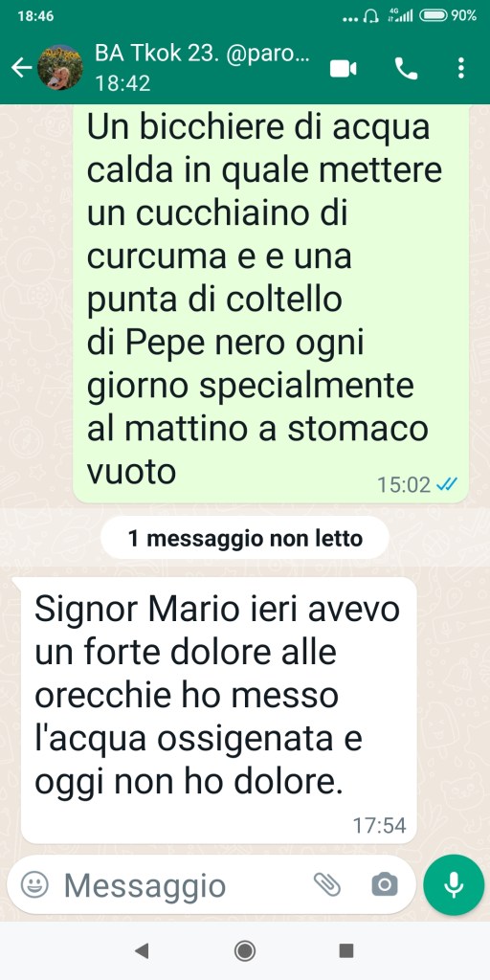The image size is (490, 980).
Task: Open the attachment paperclip menu
Action: (327, 884)
